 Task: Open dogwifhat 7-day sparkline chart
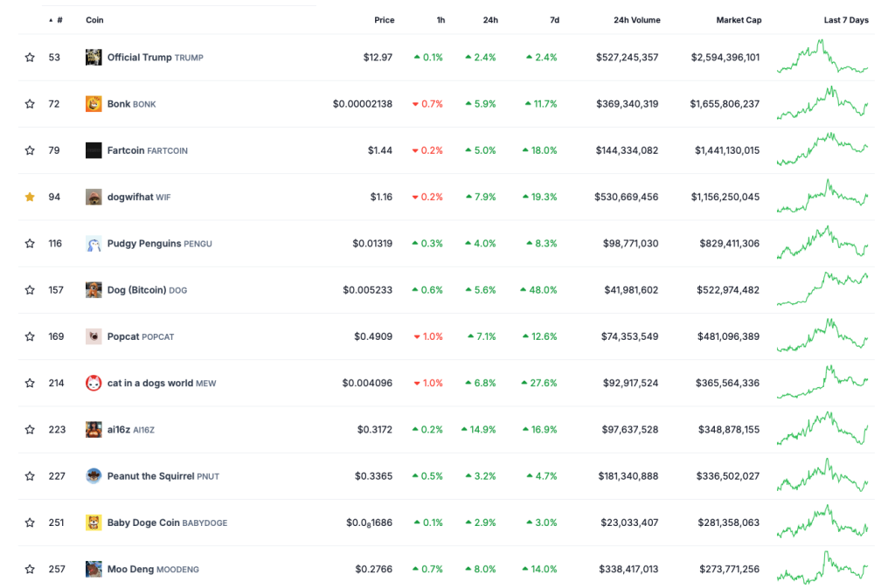[822, 197]
